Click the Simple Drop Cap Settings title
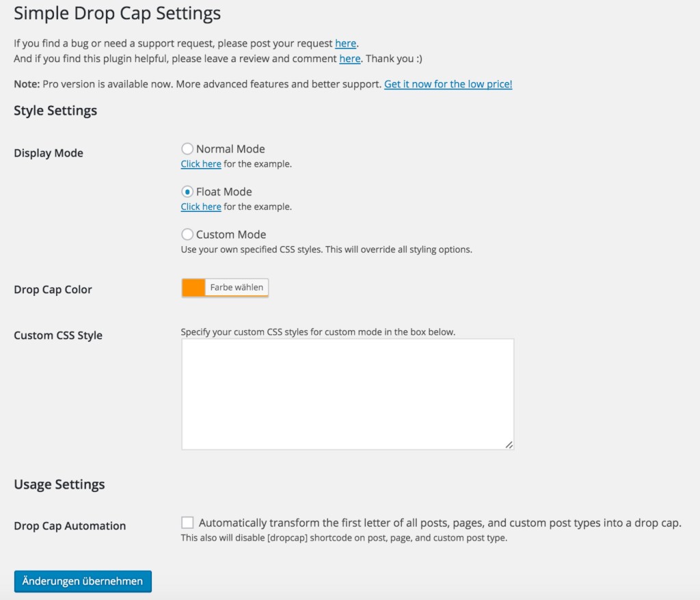The image size is (700, 600). (x=116, y=13)
